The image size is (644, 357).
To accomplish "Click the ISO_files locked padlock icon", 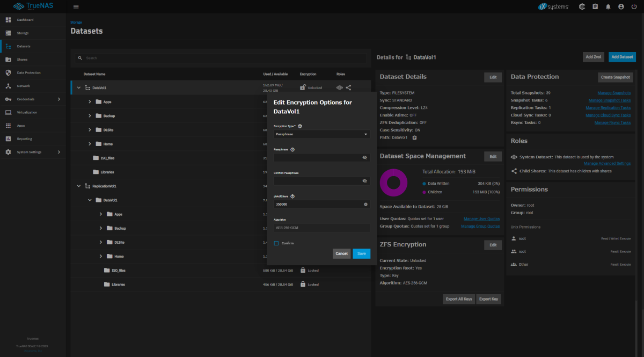I will (x=303, y=270).
